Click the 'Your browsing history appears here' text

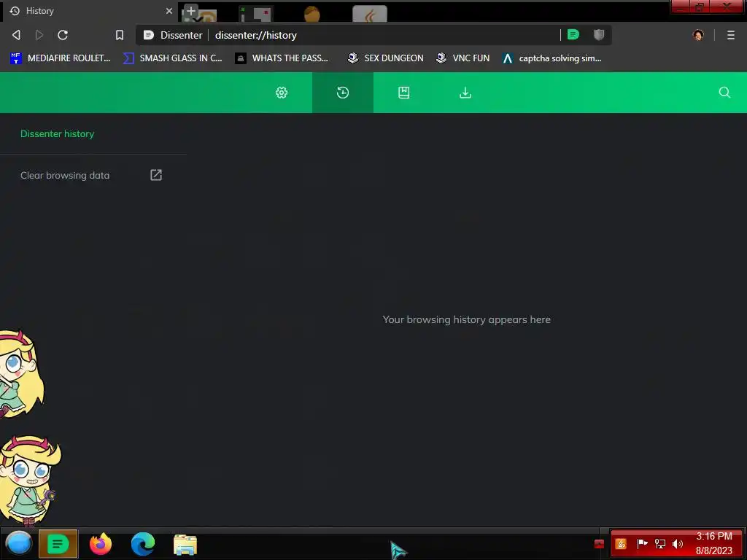(x=466, y=319)
